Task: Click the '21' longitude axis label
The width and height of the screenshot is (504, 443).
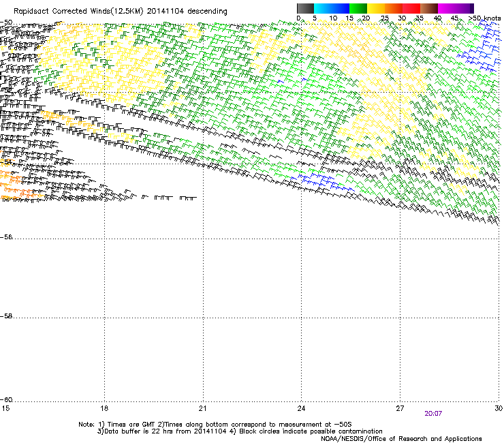Action: coord(202,408)
